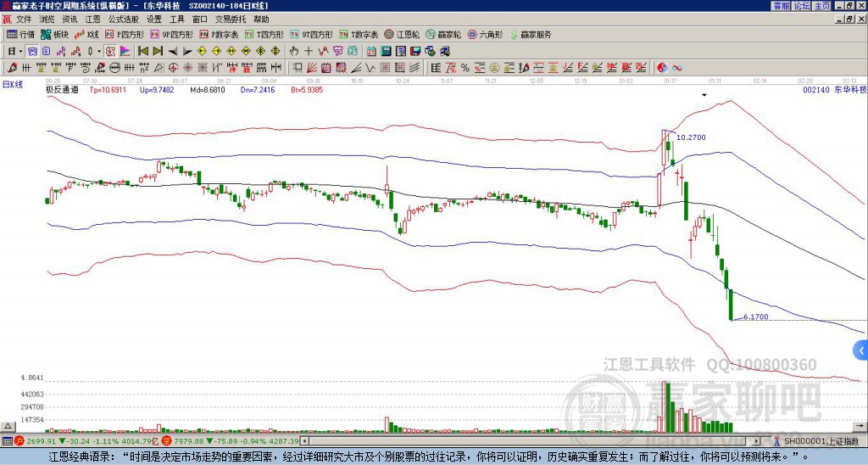
Task: Click the colored flag icon
Action: tap(125, 52)
